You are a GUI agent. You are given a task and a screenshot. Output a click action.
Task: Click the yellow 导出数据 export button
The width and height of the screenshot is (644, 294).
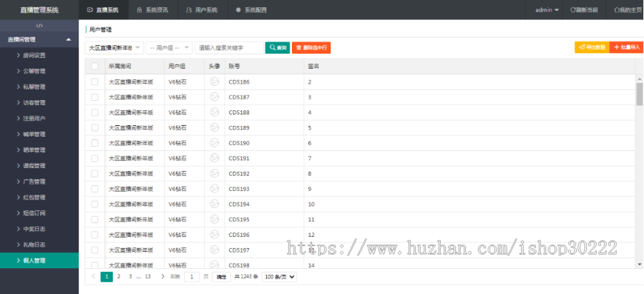click(x=591, y=47)
